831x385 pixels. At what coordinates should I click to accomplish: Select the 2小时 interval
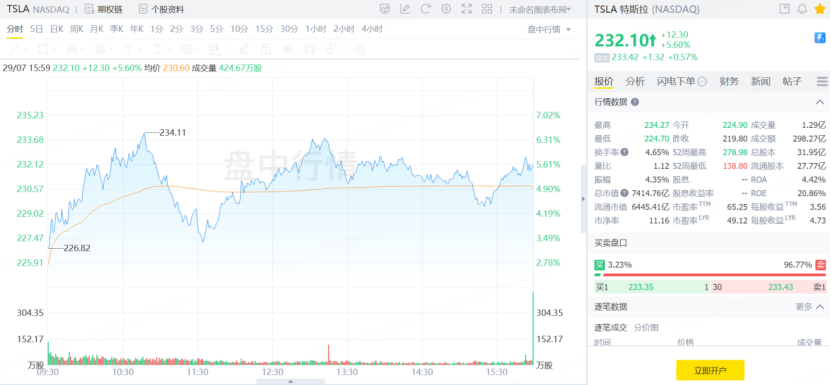[344, 29]
